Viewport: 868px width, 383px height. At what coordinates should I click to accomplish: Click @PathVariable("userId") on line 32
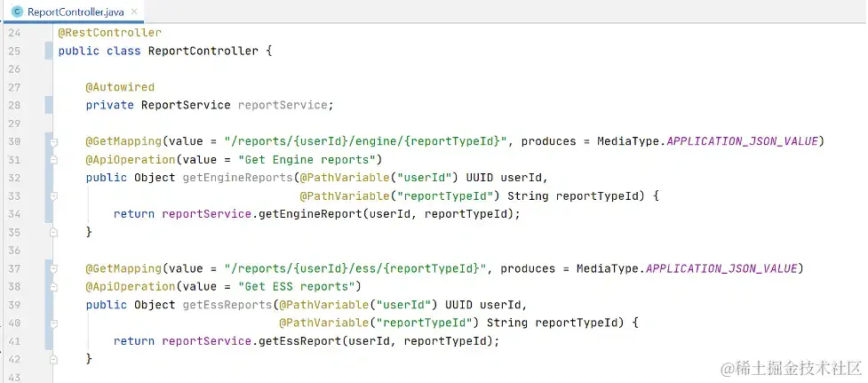[379, 178]
